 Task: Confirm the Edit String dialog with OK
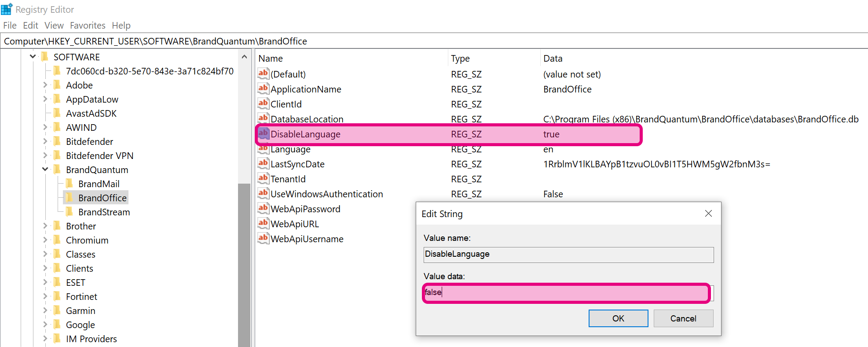pyautogui.click(x=618, y=318)
